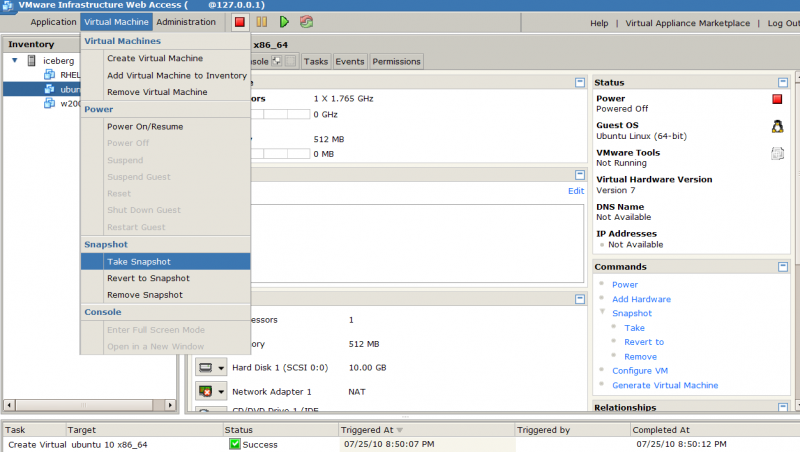The height and width of the screenshot is (452, 800).
Task: Click the iceberg host server icon
Action: point(31,61)
